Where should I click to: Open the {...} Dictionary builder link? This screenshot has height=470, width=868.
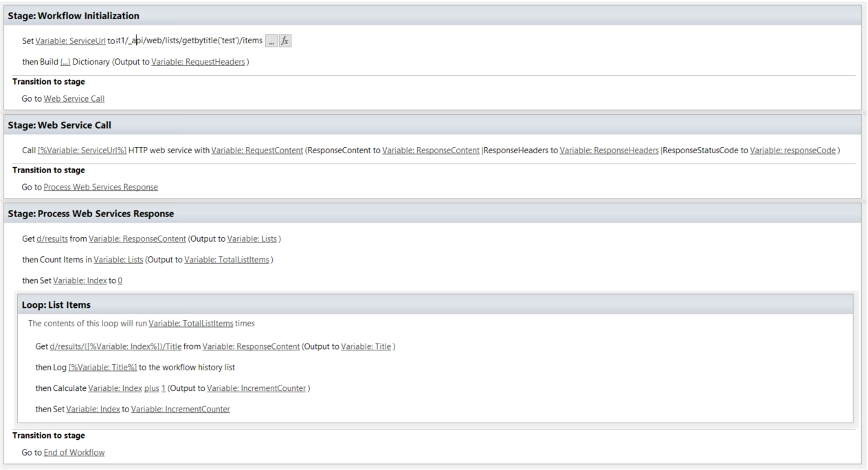tap(66, 63)
